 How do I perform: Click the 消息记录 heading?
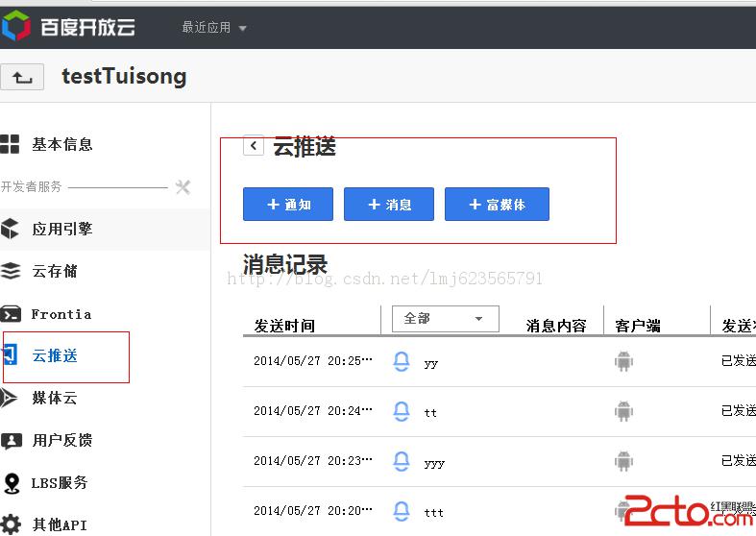click(285, 264)
